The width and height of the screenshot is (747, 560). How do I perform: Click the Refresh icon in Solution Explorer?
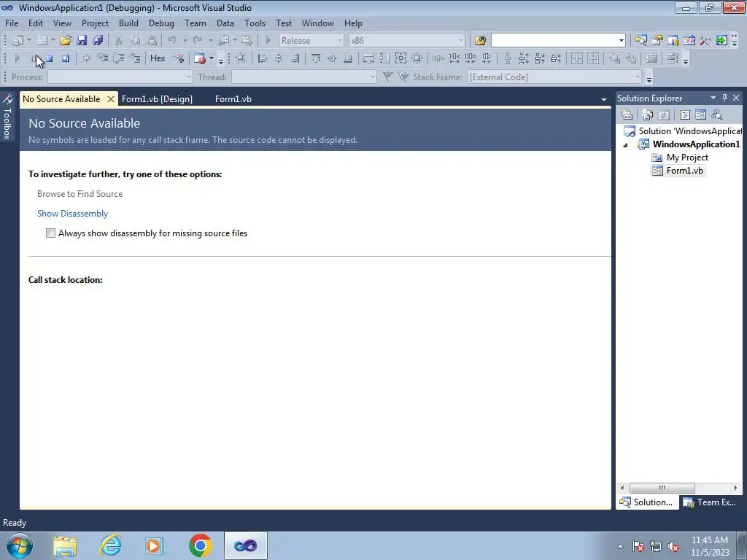664,114
